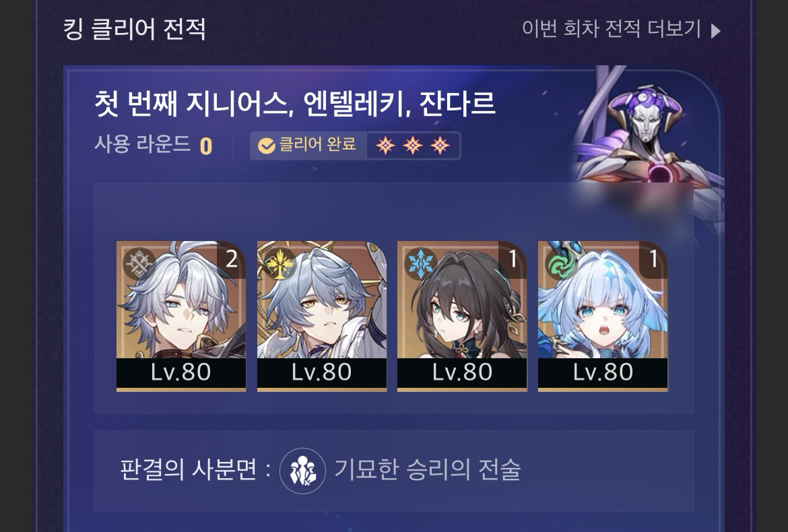Click the arrow beside 이번 회차 전적 더보기
The height and width of the screenshot is (532, 788).
click(716, 31)
